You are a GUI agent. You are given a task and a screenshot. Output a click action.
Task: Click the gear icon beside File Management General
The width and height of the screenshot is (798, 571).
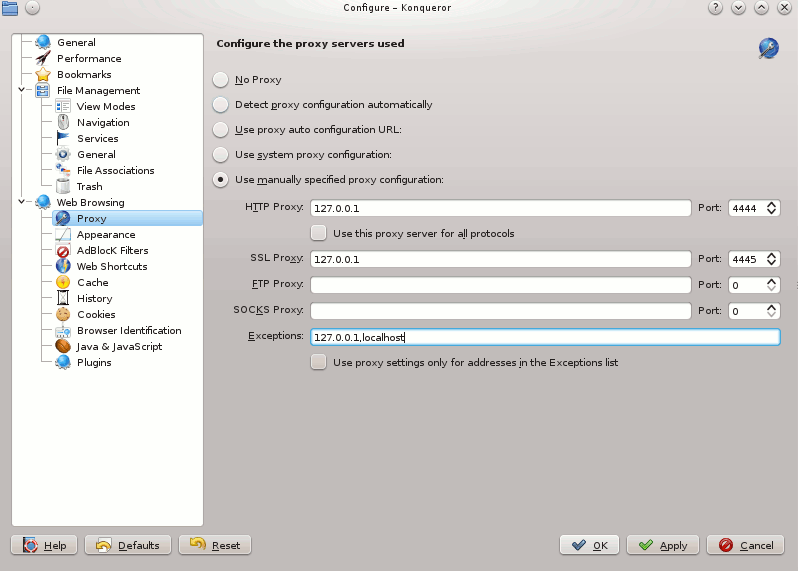[x=63, y=154]
